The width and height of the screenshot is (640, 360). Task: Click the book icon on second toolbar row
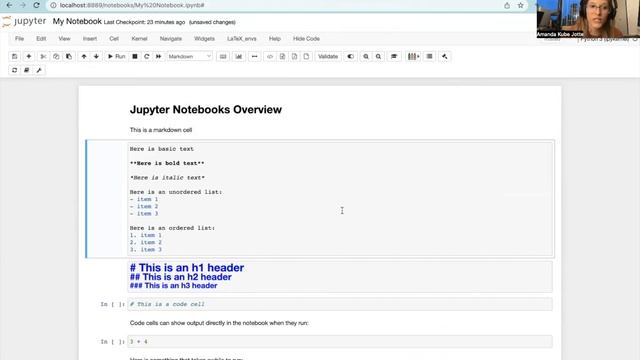27,70
